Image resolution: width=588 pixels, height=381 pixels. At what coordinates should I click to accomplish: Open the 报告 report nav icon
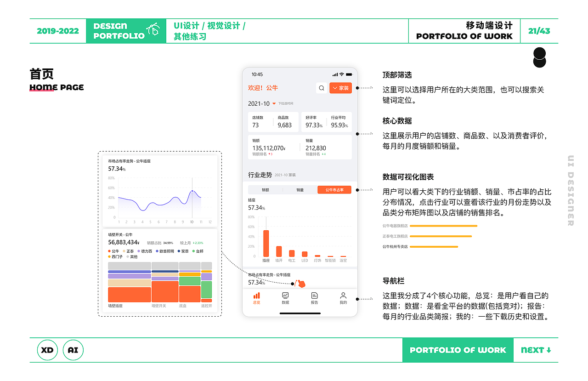tap(314, 296)
